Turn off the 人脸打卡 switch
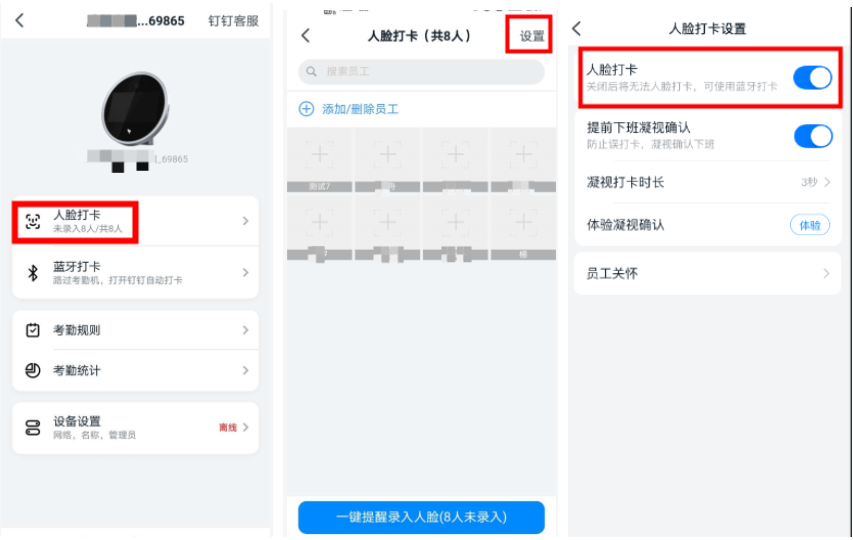The height and width of the screenshot is (540, 853). (812, 78)
